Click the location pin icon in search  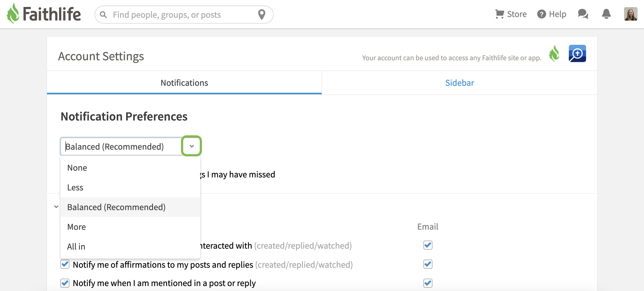pos(261,15)
